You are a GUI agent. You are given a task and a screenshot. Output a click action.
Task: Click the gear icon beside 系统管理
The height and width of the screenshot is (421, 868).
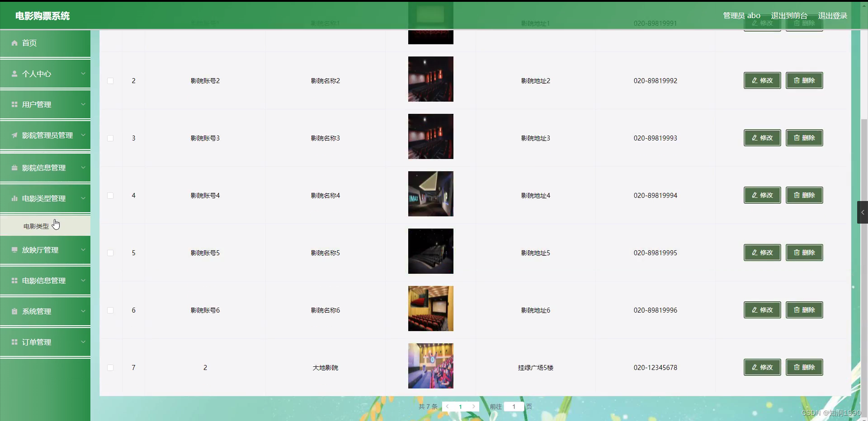tap(14, 311)
